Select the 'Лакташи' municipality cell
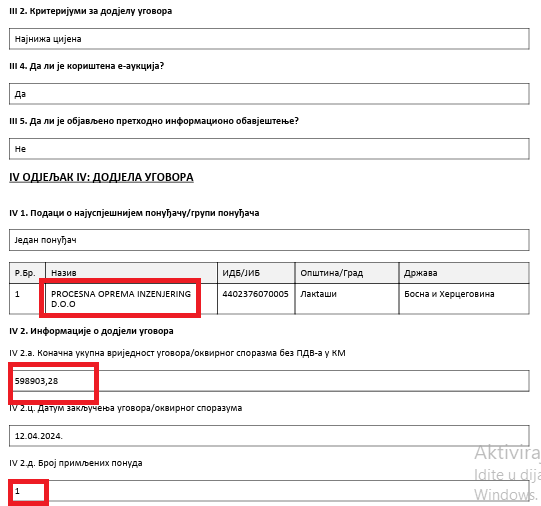 (x=347, y=299)
